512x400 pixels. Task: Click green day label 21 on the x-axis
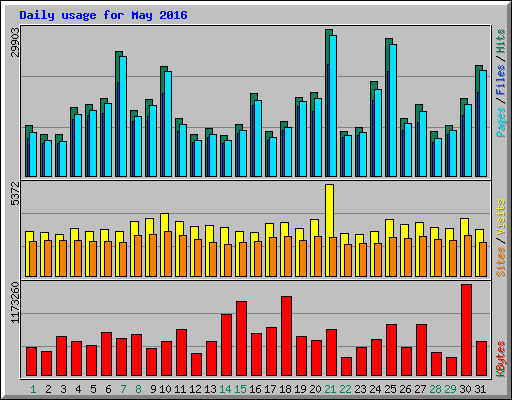coord(330,389)
